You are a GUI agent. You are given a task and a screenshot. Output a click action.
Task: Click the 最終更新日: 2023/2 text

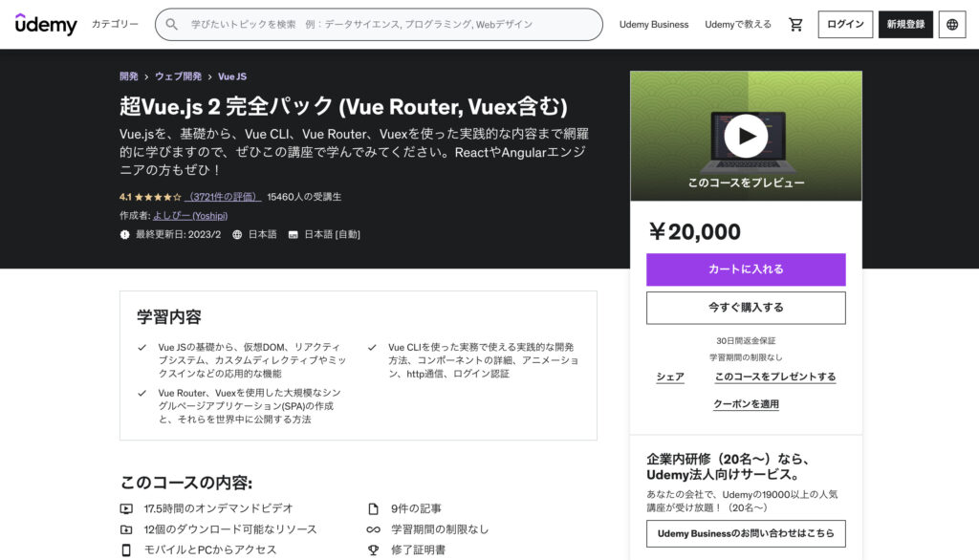coord(179,235)
